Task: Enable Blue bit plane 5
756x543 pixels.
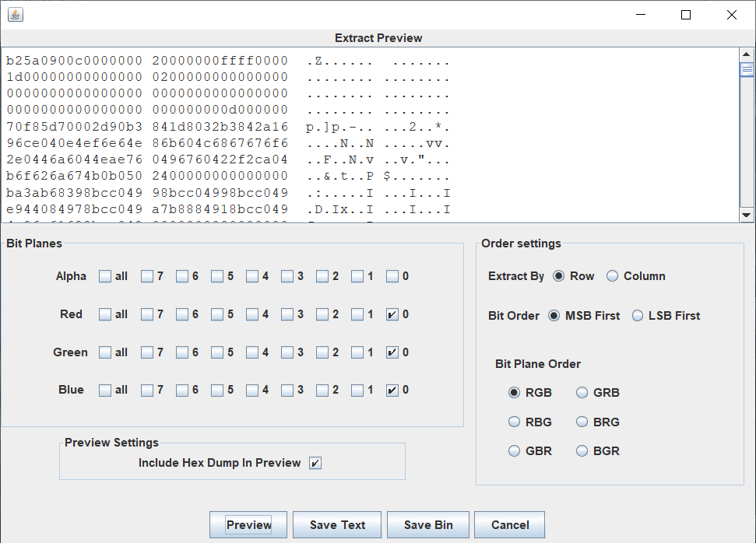Action: tap(217, 390)
